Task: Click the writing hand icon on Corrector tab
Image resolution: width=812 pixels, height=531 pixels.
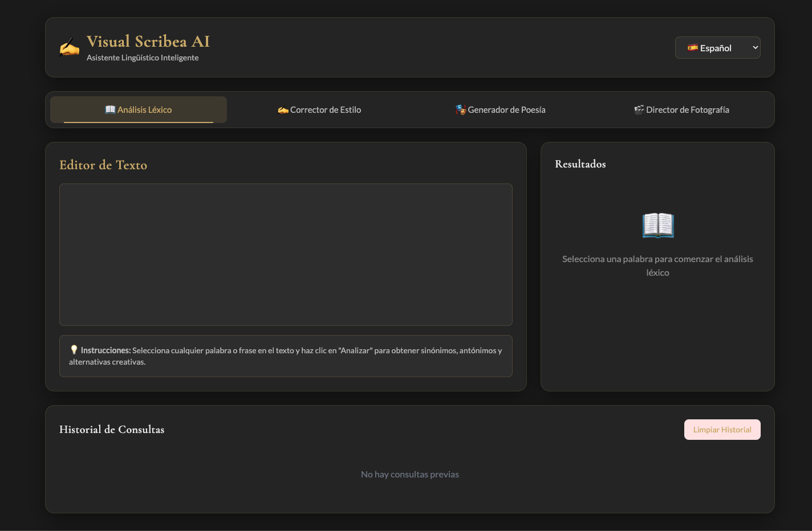Action: [283, 110]
